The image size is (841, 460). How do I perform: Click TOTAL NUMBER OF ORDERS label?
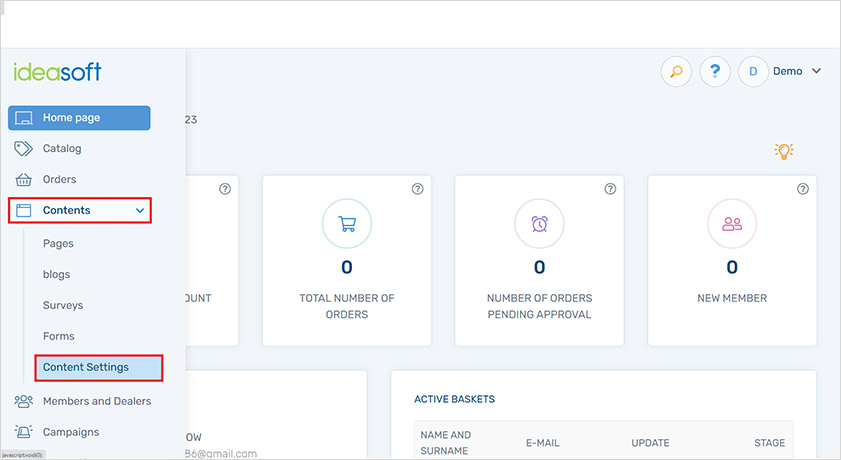(347, 306)
